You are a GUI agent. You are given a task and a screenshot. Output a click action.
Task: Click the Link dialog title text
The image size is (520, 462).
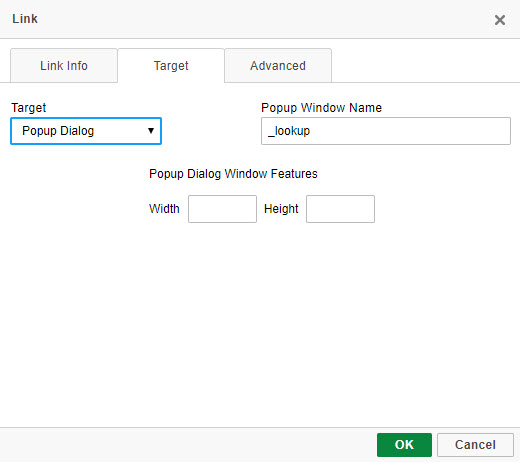pyautogui.click(x=25, y=19)
